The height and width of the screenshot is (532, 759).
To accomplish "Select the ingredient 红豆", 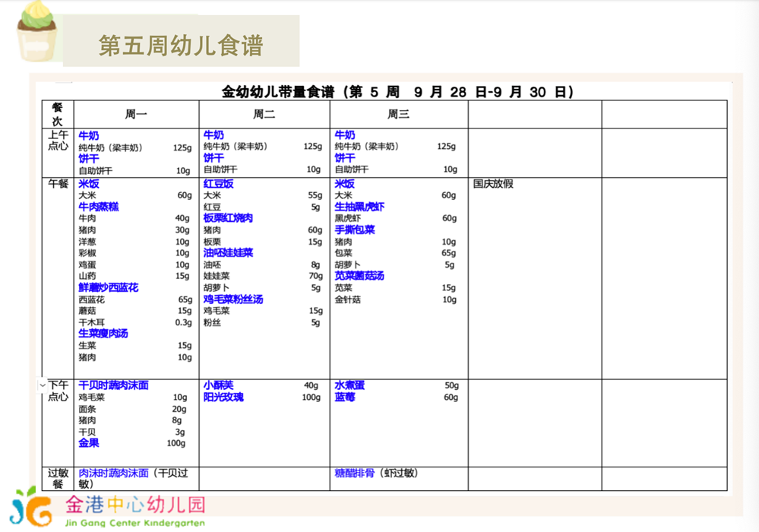I will click(x=212, y=207).
